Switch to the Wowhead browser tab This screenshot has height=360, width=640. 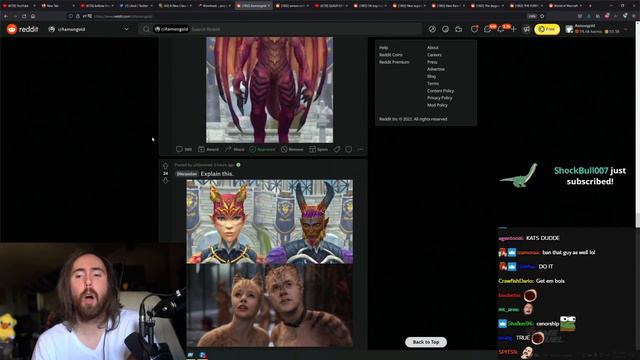(213, 6)
